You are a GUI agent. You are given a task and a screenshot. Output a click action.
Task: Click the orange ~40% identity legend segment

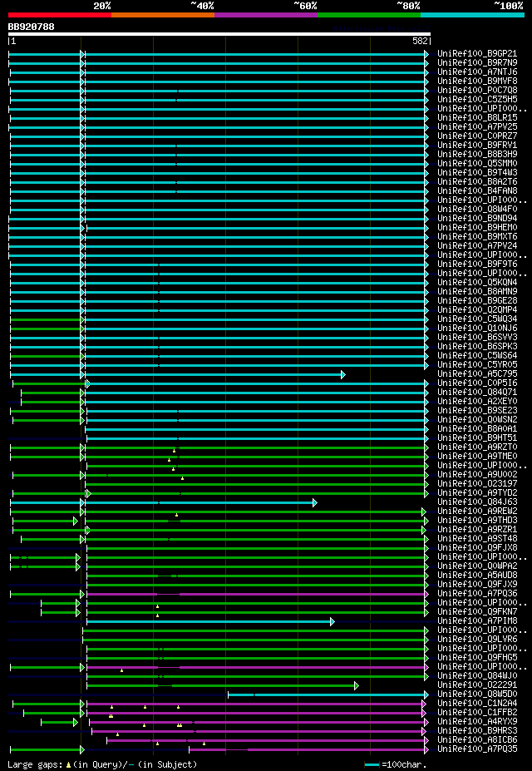click(163, 15)
